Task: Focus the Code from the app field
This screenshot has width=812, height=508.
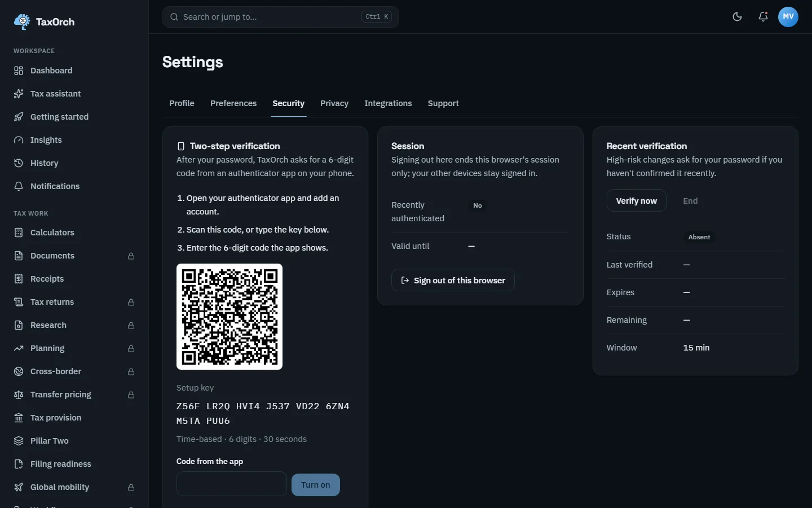Action: click(x=232, y=484)
